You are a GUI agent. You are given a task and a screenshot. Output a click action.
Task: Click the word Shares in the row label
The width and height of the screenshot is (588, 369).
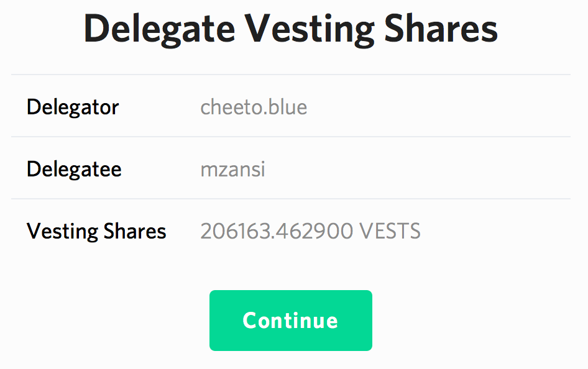135,231
